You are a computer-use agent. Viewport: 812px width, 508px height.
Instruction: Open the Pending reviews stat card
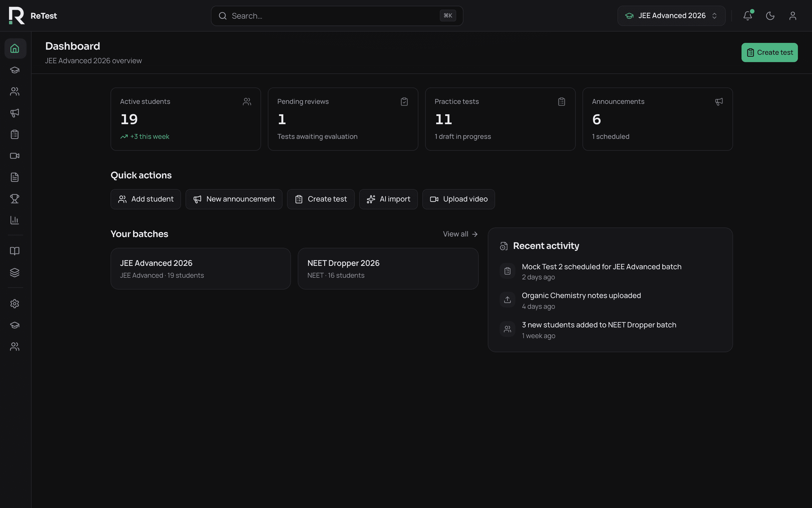coord(343,119)
